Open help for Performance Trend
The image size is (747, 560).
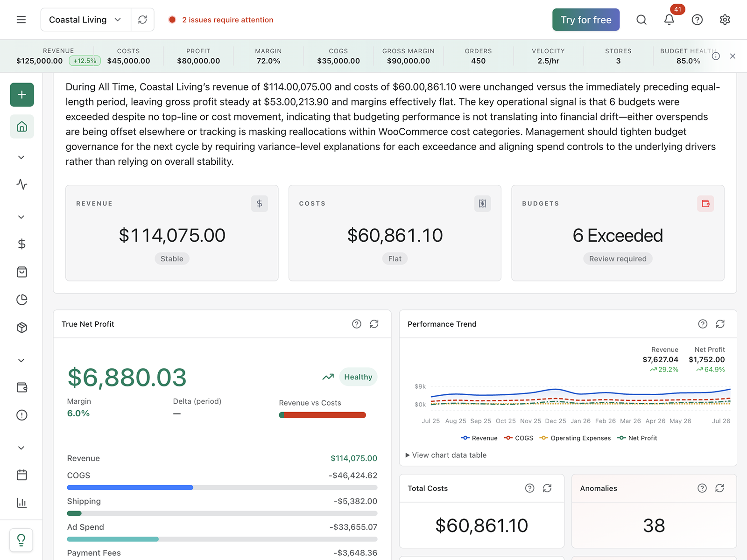pos(703,324)
